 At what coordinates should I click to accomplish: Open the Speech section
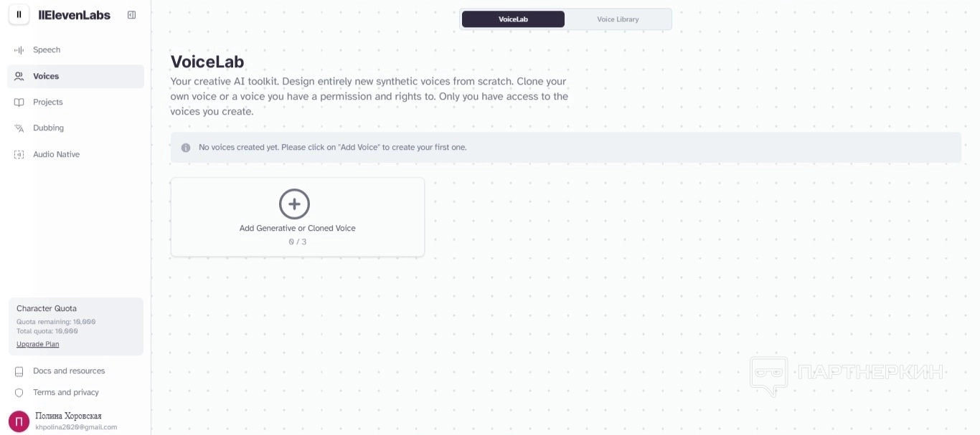click(47, 50)
